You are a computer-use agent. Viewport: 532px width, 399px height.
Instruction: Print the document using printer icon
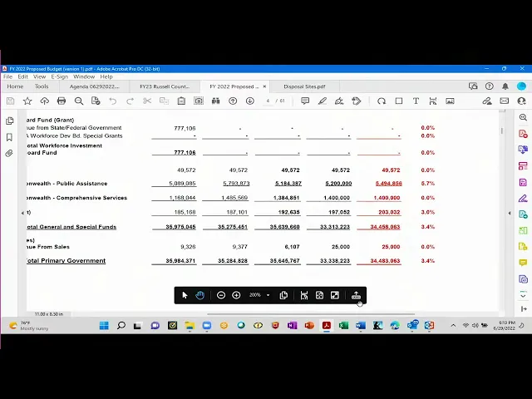pos(62,101)
